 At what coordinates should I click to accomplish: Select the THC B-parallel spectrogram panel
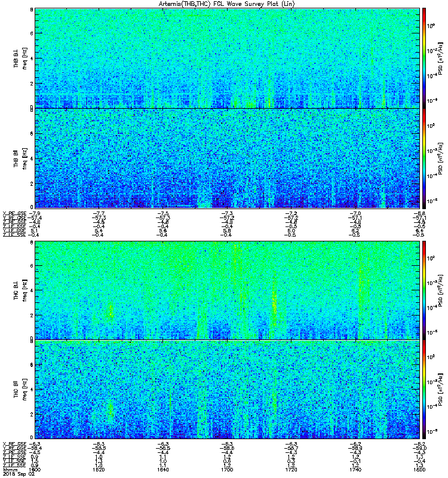pos(227,390)
